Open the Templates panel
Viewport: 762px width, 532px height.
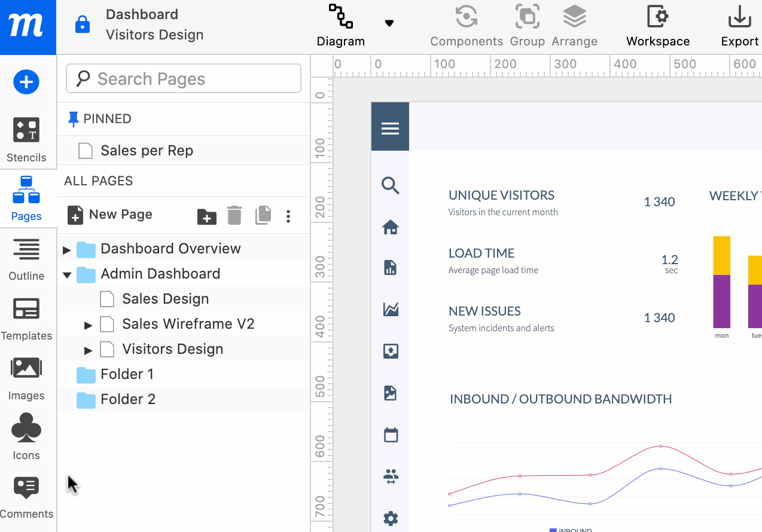(26, 319)
